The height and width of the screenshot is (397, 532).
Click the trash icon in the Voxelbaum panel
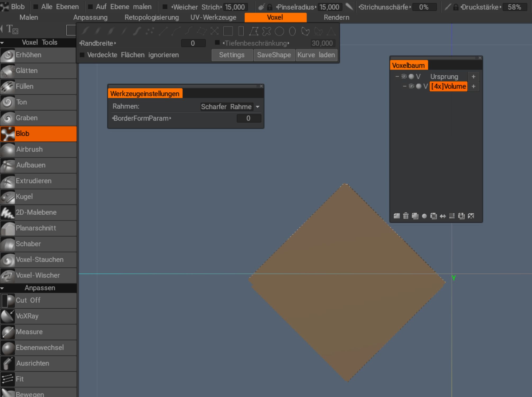[x=405, y=216]
